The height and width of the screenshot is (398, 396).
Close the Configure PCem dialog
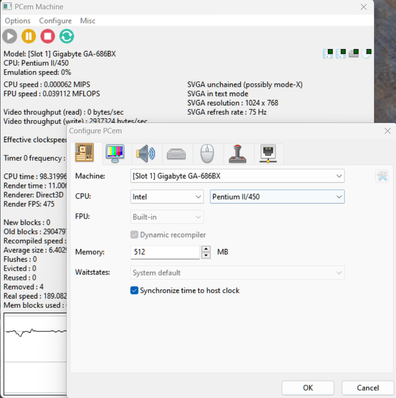(387, 131)
